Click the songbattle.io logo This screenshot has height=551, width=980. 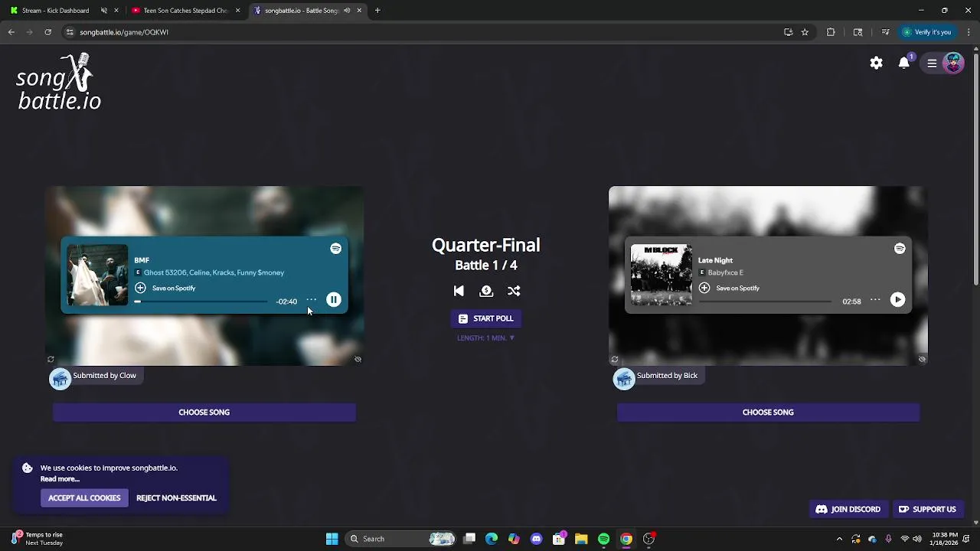click(x=59, y=82)
